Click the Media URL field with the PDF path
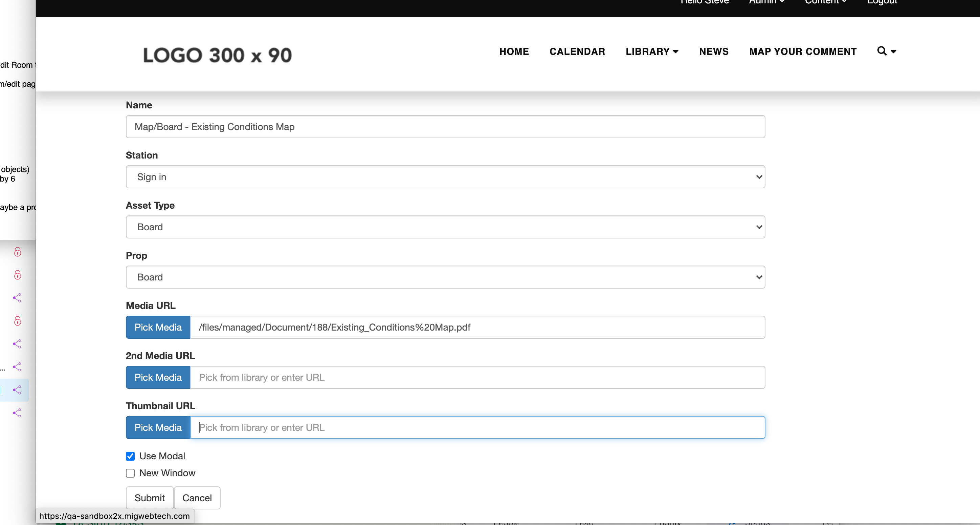Image resolution: width=980 pixels, height=525 pixels. 477,327
